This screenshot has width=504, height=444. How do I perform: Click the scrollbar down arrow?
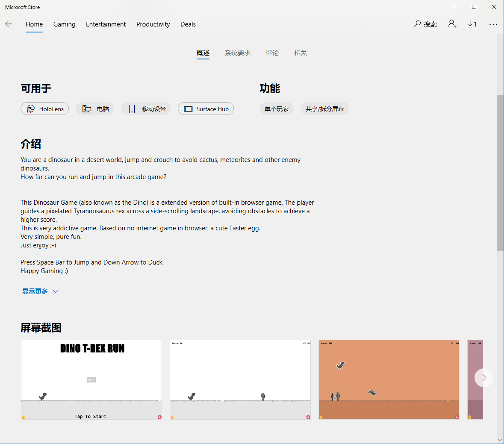pyautogui.click(x=500, y=440)
